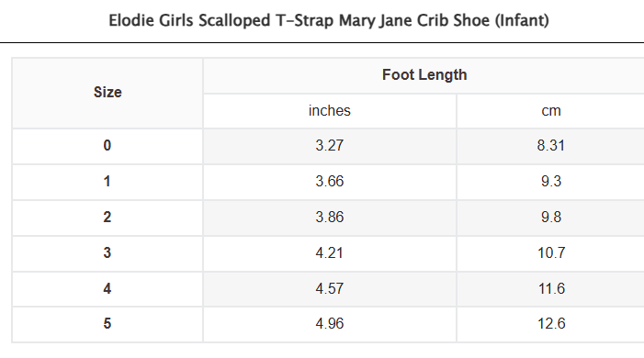Select the 3.27 inches value
This screenshot has height=358, width=644.
330,146
